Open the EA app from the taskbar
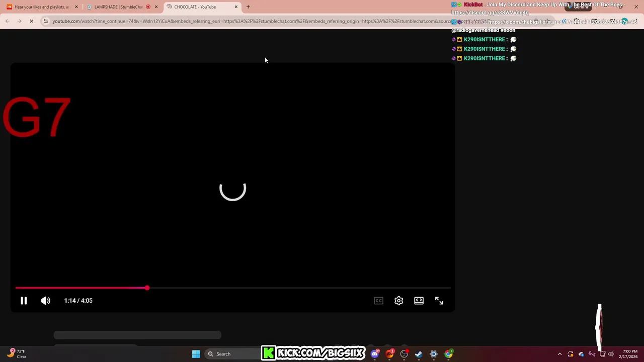This screenshot has width=644, height=362. 390,354
